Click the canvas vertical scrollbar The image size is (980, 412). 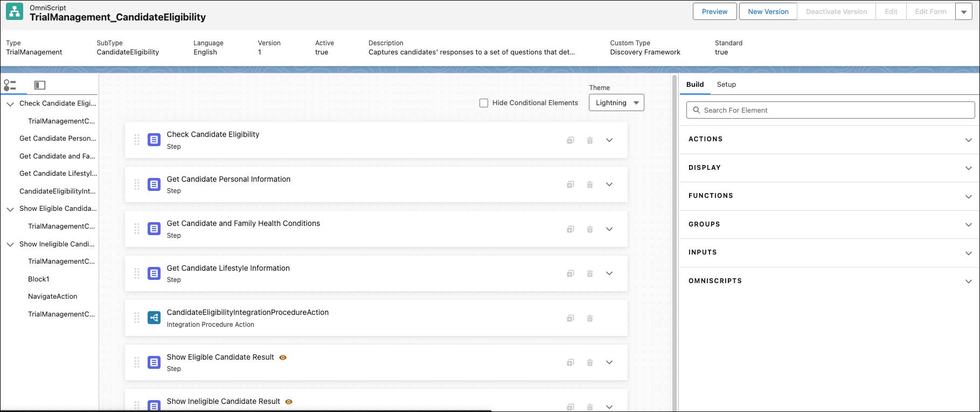pyautogui.click(x=674, y=243)
